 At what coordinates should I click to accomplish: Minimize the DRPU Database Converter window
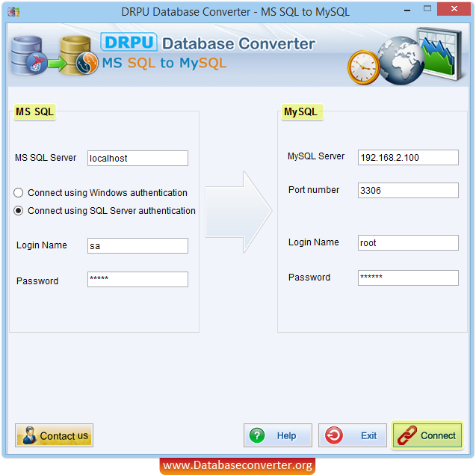point(407,10)
